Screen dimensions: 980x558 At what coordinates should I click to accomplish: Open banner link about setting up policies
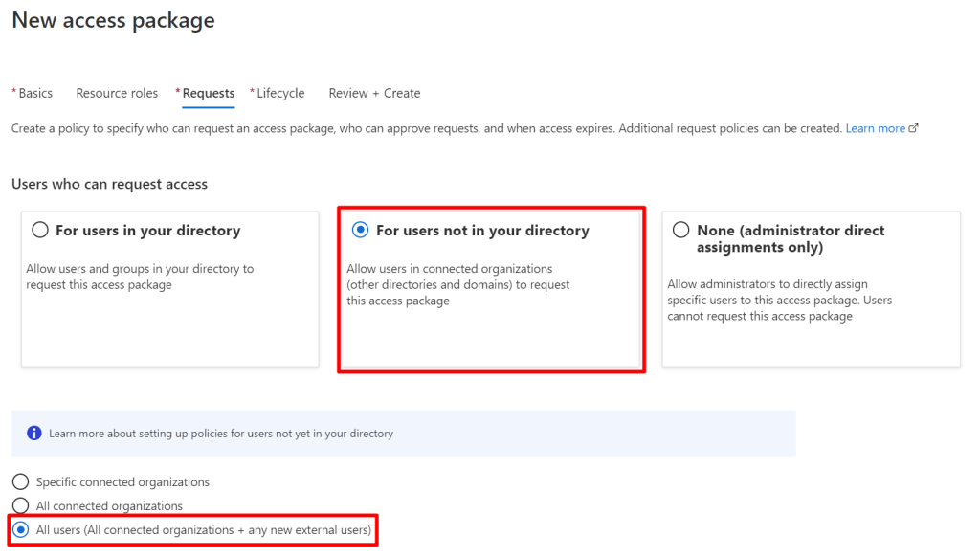pos(220,434)
